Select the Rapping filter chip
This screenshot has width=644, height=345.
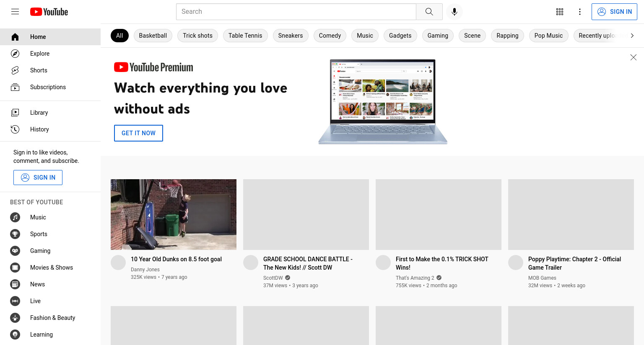(x=507, y=36)
